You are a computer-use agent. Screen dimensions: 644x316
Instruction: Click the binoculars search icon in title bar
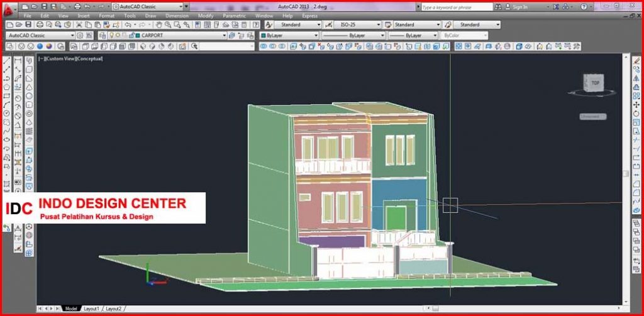point(498,7)
